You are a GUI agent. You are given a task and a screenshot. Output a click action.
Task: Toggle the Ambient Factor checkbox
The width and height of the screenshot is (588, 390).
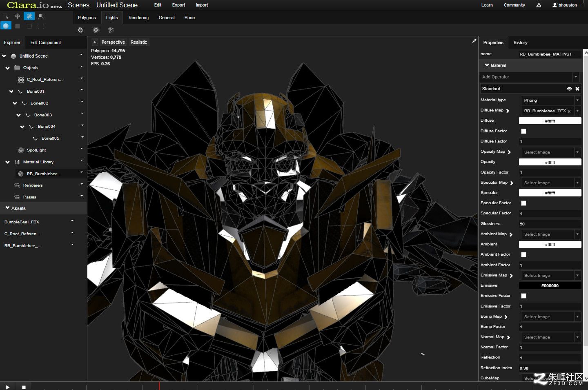[x=523, y=254]
